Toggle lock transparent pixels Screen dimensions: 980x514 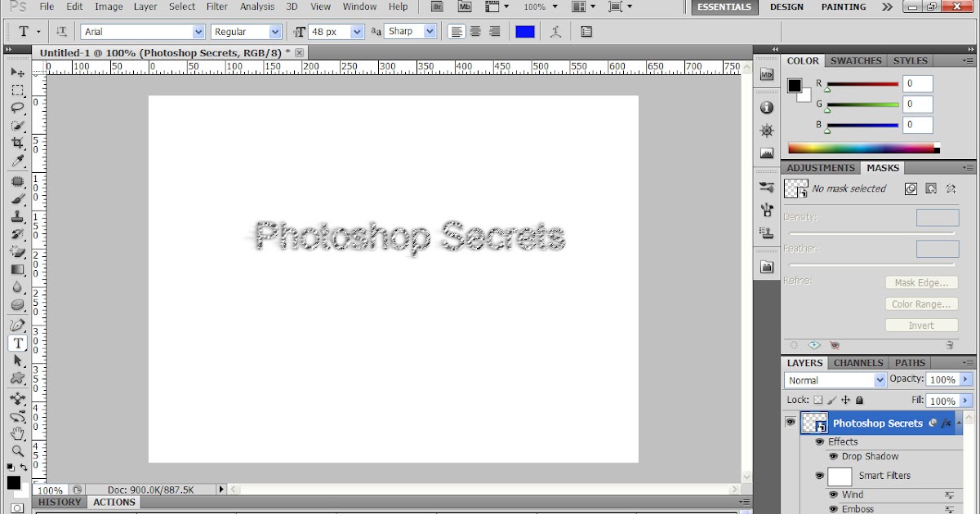[x=818, y=401]
